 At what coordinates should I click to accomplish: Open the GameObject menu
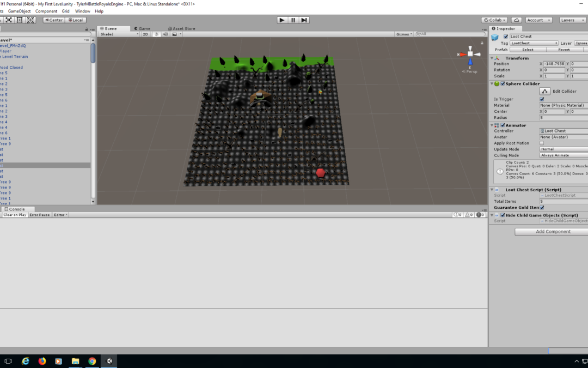tap(20, 11)
